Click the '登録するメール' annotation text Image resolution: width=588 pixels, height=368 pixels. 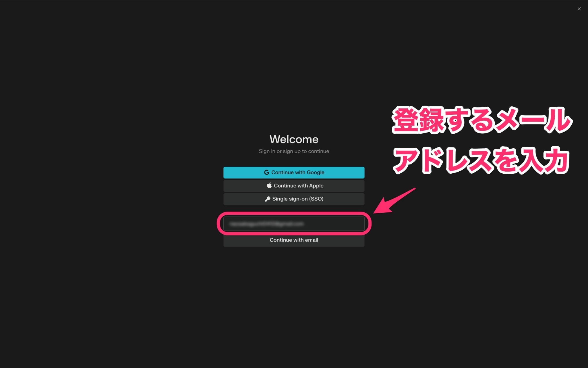(482, 120)
